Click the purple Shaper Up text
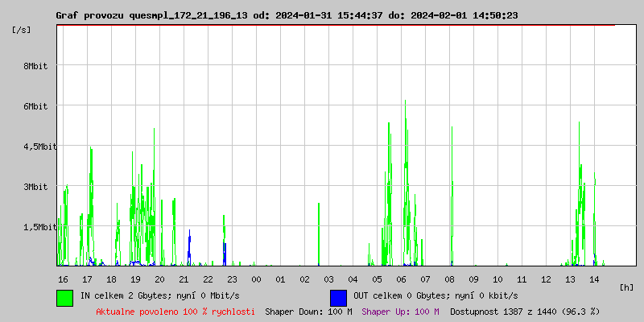Screen dimensions: 644x322 400,311
